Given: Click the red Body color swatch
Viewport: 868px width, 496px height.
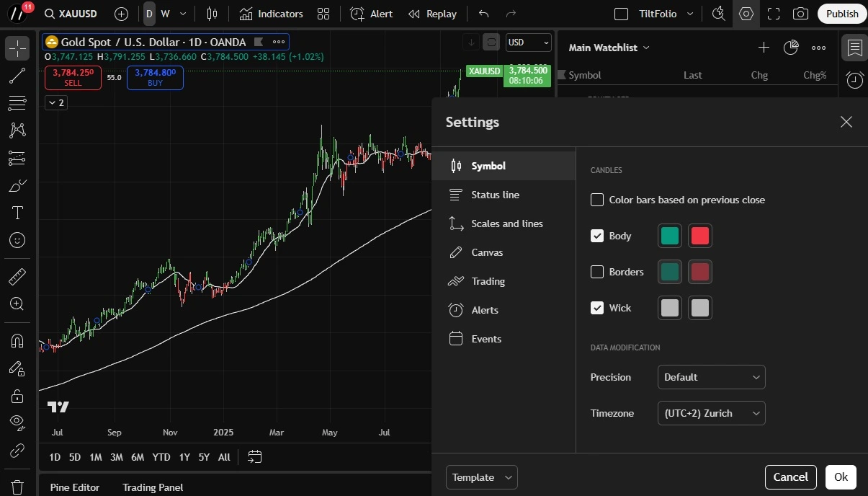Looking at the screenshot, I should pos(700,236).
